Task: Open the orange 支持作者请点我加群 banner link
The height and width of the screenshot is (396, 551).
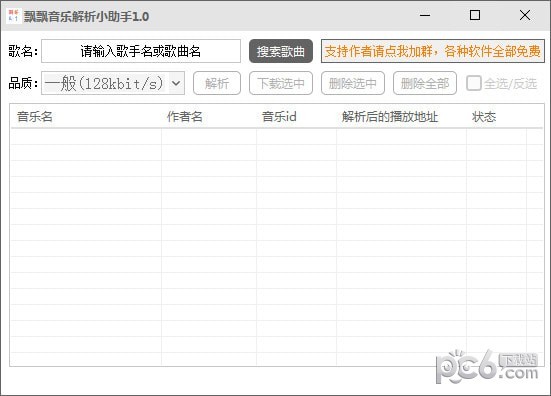Action: (433, 51)
